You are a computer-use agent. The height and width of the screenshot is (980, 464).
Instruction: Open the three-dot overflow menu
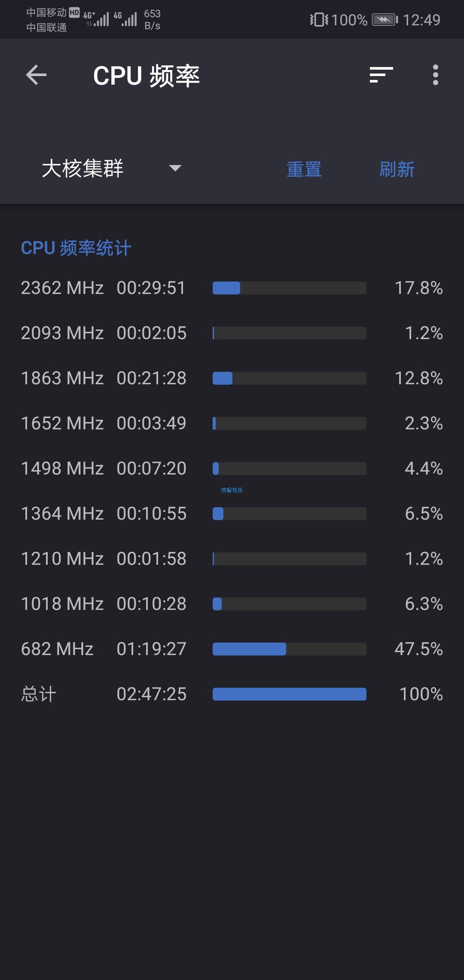[436, 75]
